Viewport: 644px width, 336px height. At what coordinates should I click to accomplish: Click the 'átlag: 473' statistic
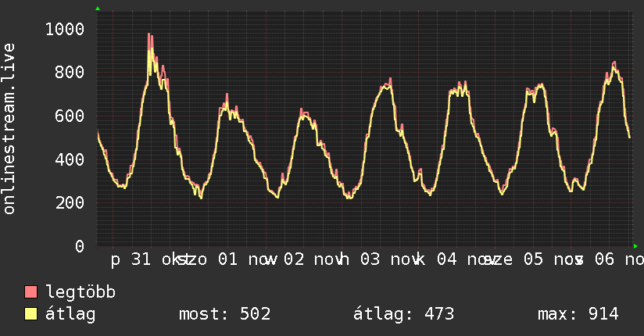pos(404,314)
